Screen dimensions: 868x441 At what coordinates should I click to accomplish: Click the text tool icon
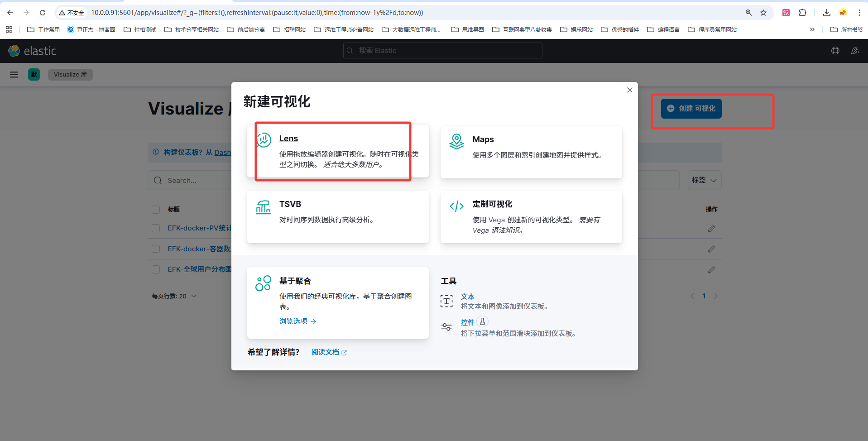[x=446, y=301]
